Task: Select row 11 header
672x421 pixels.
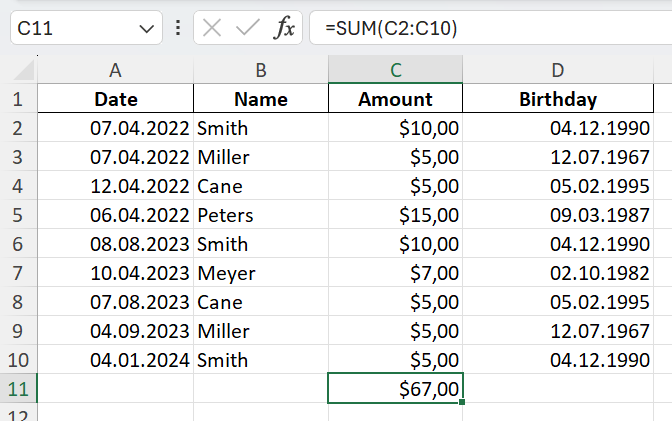Action: click(x=18, y=389)
